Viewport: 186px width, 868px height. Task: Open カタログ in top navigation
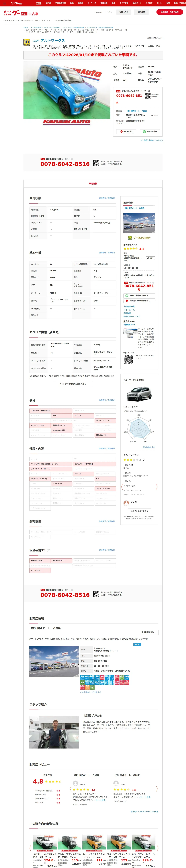click(x=149, y=3)
